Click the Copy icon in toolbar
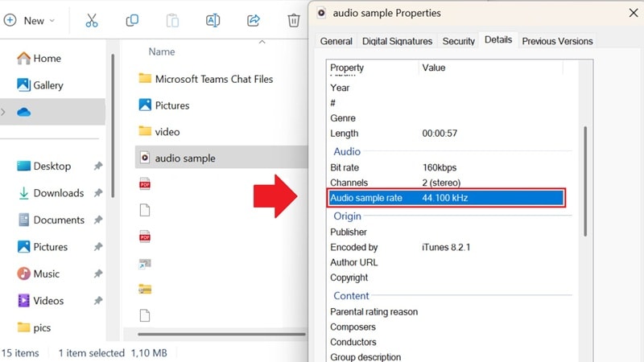 [132, 20]
